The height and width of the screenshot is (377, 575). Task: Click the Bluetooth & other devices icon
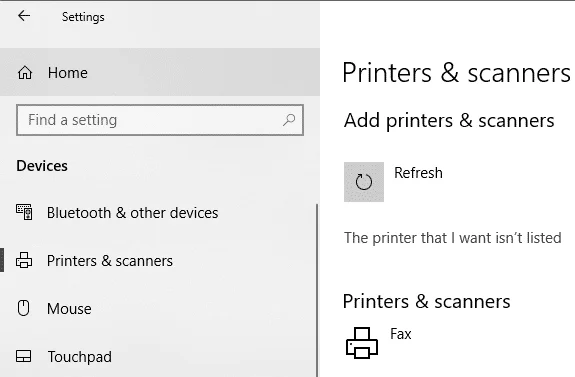click(x=24, y=212)
